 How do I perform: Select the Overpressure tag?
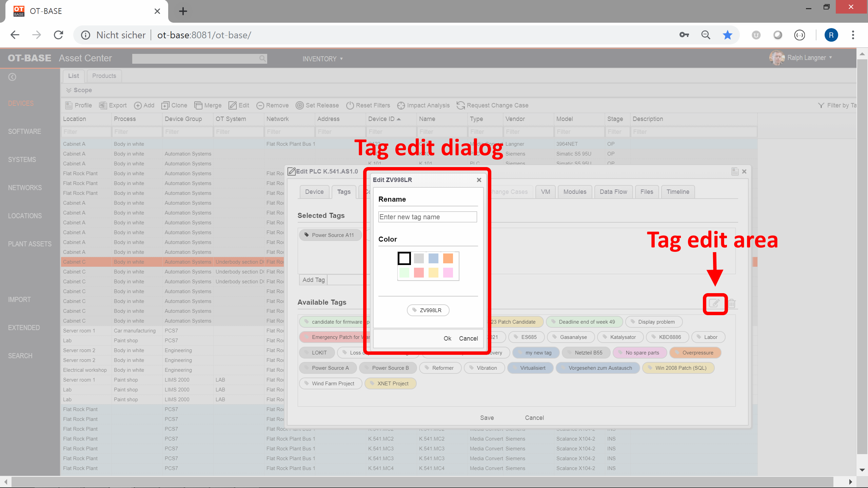(695, 353)
